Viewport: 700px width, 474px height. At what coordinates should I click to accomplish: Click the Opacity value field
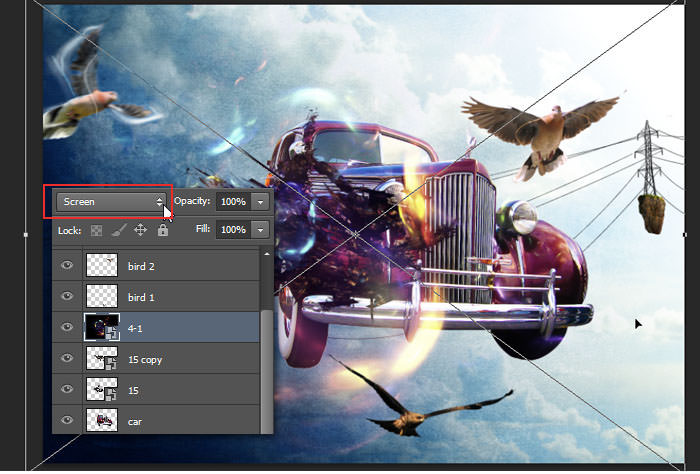pos(233,202)
